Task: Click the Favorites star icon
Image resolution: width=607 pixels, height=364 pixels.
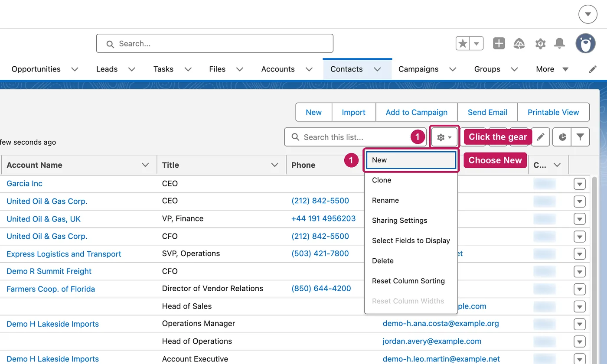Action: point(463,43)
